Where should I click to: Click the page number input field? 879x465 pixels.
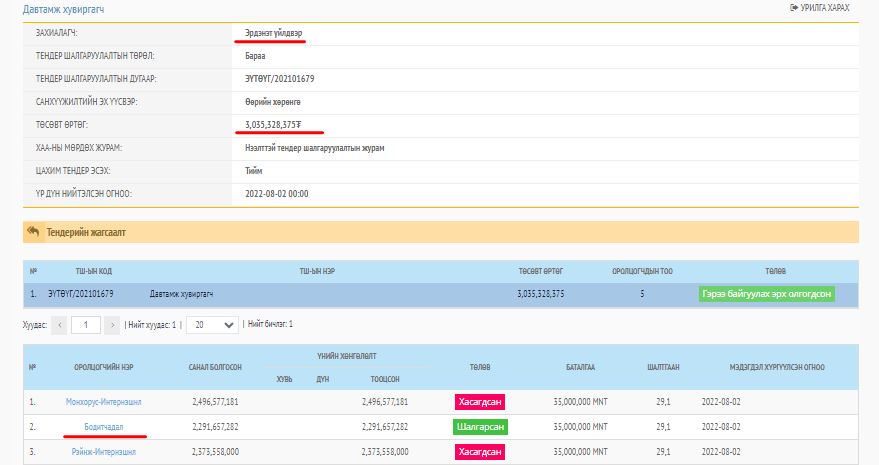point(86,325)
